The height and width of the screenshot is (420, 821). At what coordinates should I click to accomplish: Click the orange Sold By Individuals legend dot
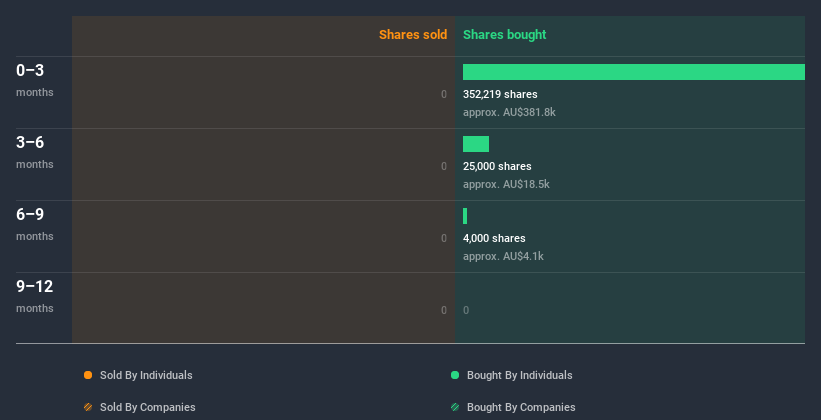point(88,375)
